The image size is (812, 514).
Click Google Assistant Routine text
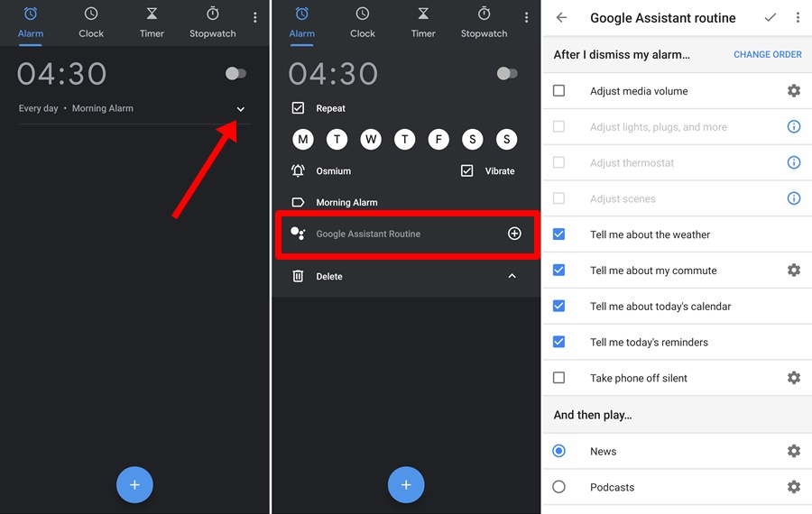[368, 234]
